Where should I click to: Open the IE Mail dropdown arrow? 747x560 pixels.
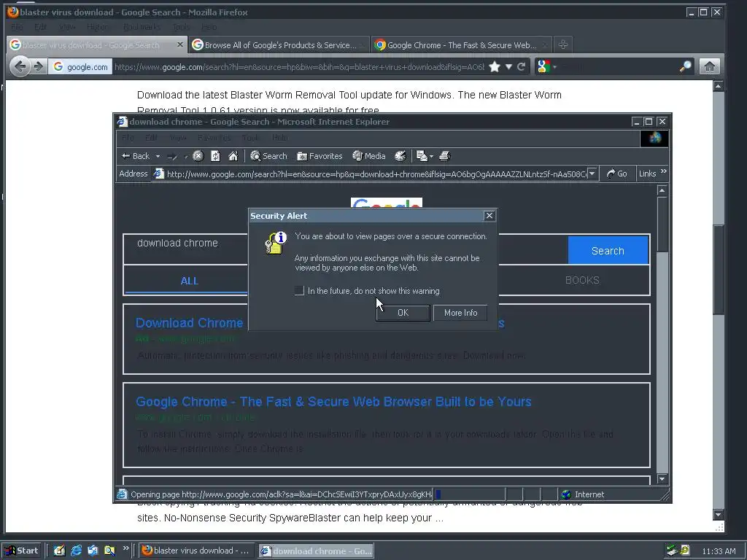(x=431, y=156)
